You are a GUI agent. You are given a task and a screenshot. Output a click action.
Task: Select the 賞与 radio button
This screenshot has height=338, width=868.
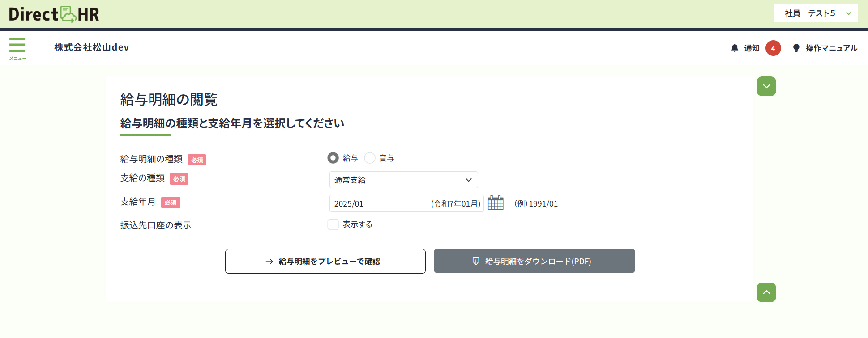[370, 158]
